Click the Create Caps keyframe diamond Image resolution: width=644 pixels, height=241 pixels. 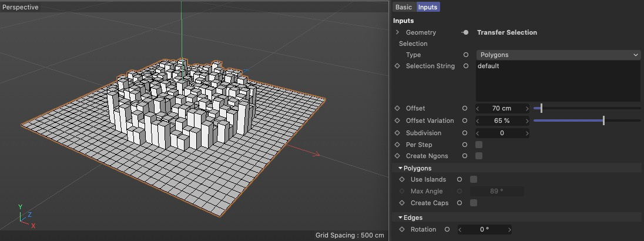[x=402, y=203]
